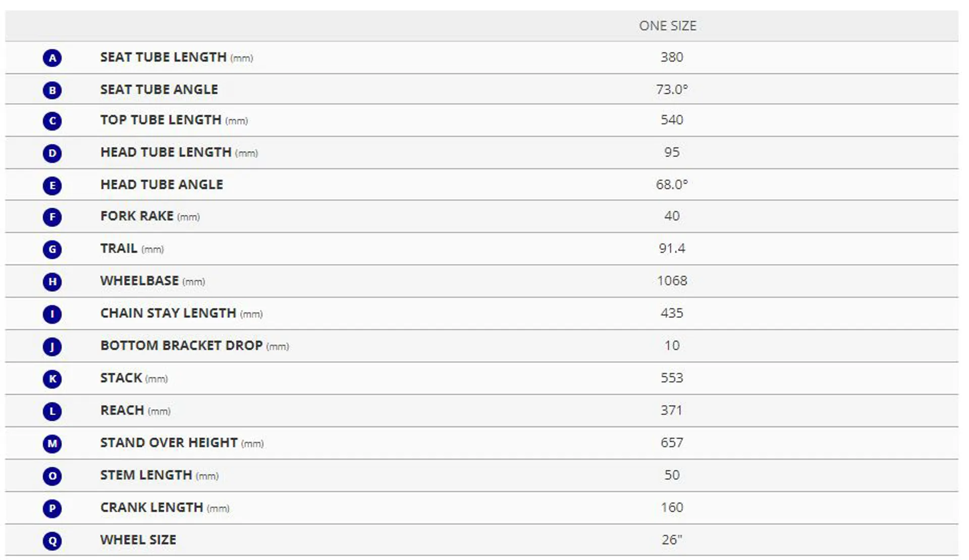This screenshot has height=560, width=969.
Task: Select the K icon next to Stack
Action: [52, 379]
